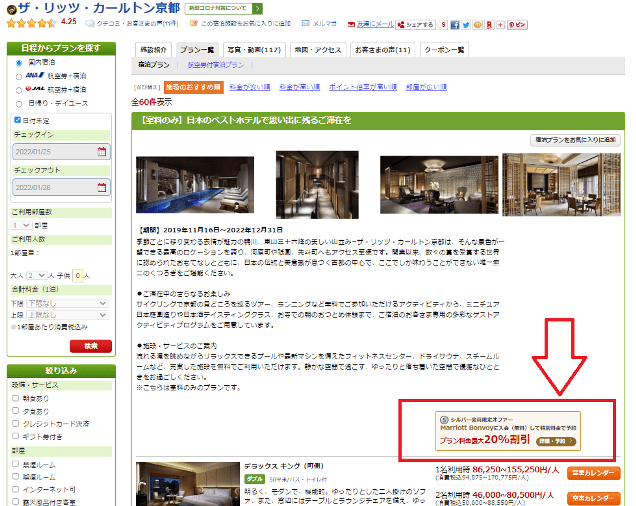Image resolution: width=636 pixels, height=506 pixels.
Task: Click the orange recommended sort button
Action: click(x=194, y=87)
